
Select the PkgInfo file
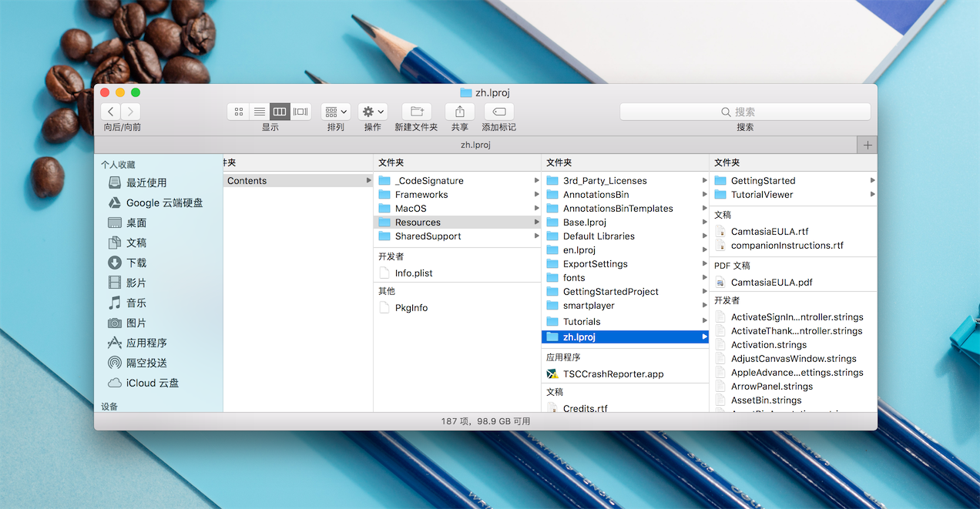457,308
